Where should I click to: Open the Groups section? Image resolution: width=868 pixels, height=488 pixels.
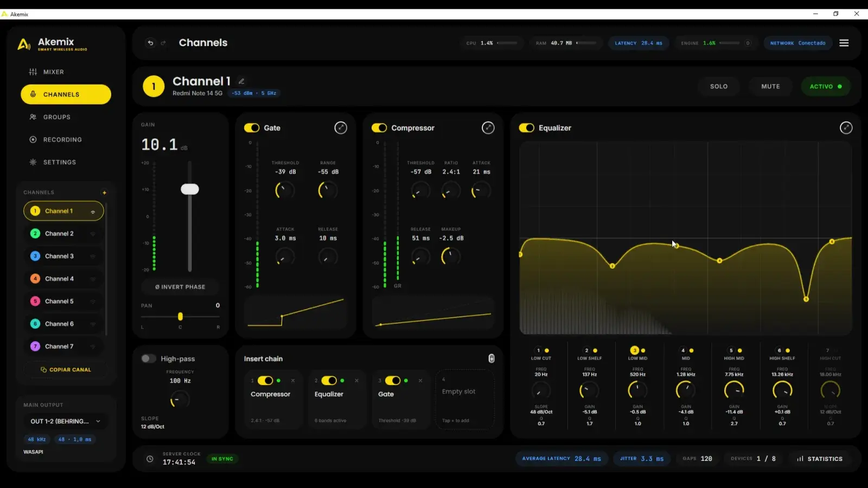click(66, 117)
